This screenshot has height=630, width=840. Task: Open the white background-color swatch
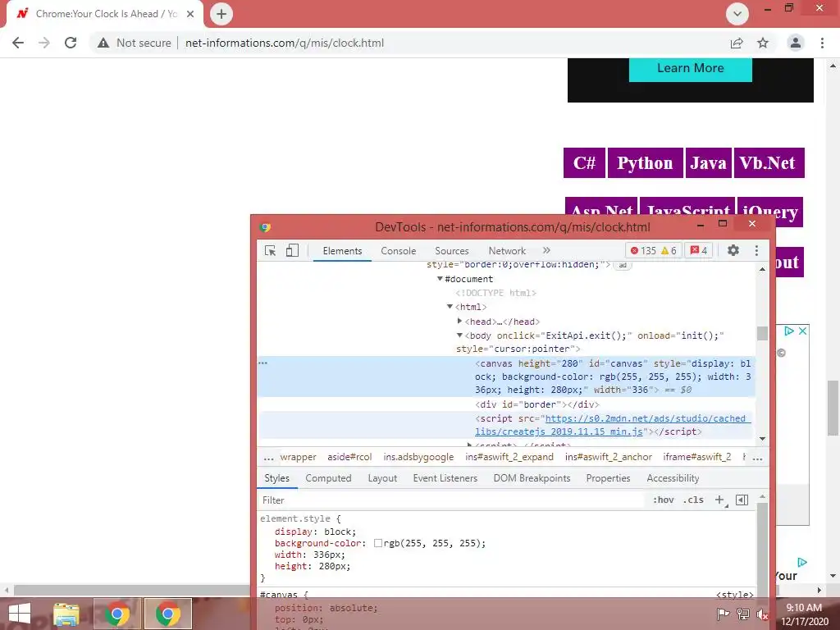pyautogui.click(x=377, y=543)
